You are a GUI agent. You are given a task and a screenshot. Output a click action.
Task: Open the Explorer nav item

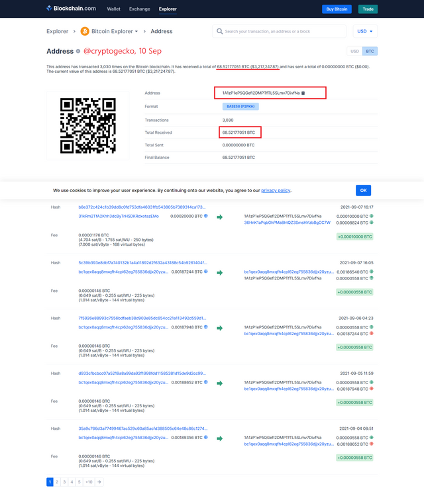pos(168,9)
